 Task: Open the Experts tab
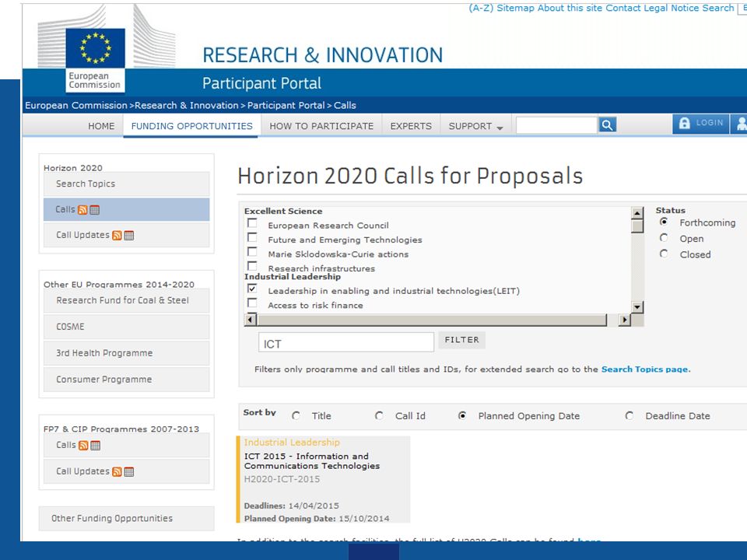click(411, 126)
